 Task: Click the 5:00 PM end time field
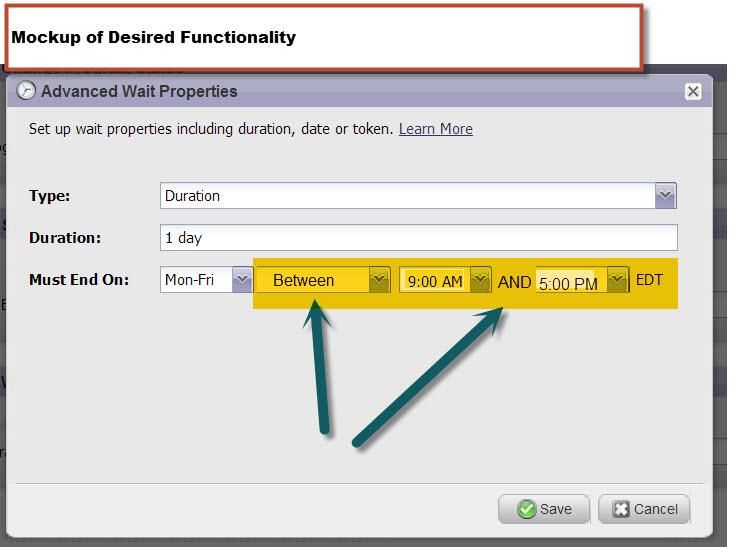pos(568,284)
